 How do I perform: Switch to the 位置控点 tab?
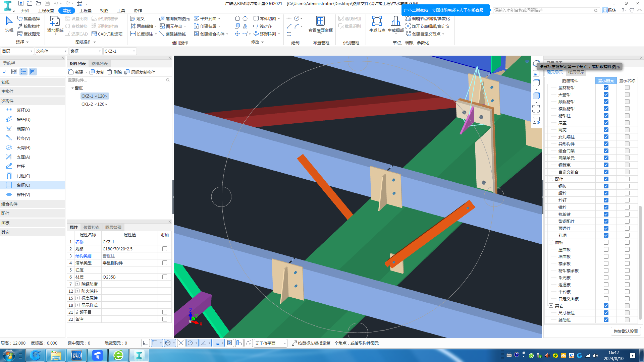(x=92, y=227)
